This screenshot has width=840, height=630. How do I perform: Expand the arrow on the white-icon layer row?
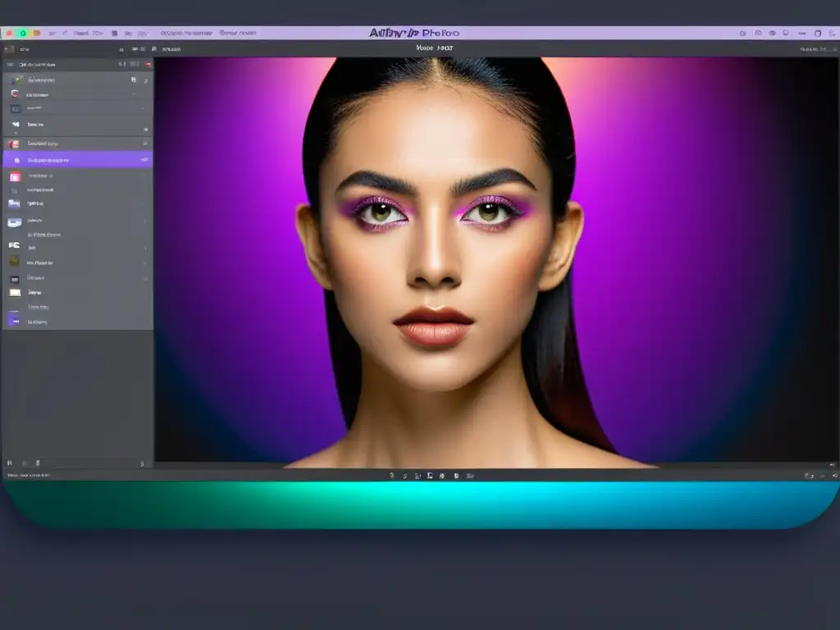click(145, 129)
